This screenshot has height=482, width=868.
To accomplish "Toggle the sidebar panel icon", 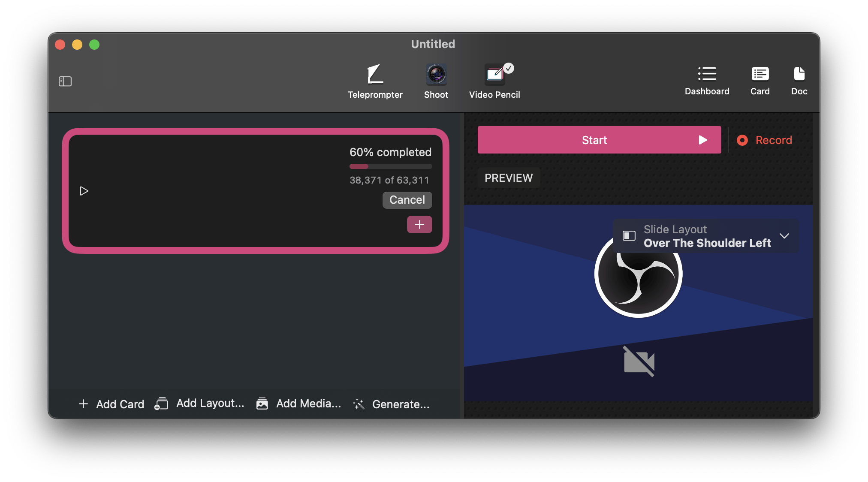I will pos(65,81).
